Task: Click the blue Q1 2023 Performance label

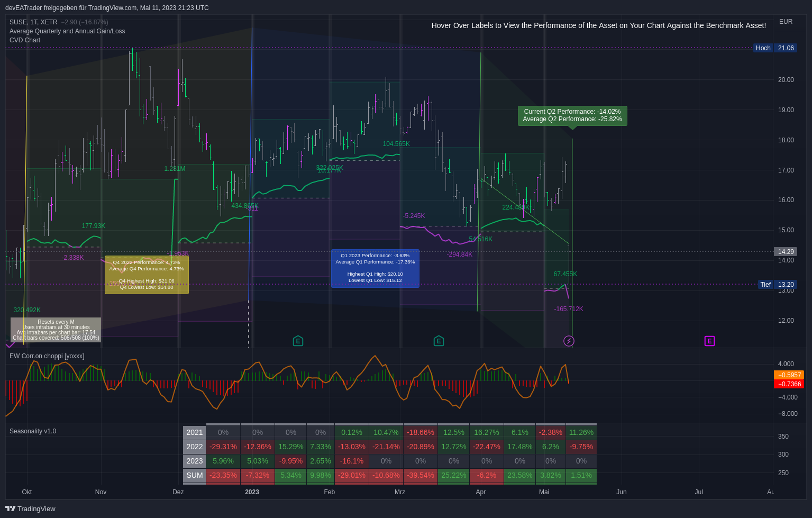Action: click(375, 268)
